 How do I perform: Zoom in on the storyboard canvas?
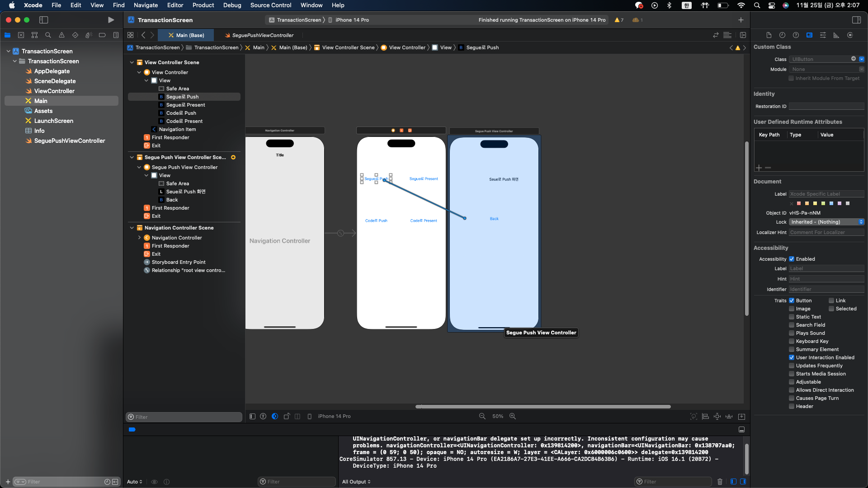click(x=513, y=416)
